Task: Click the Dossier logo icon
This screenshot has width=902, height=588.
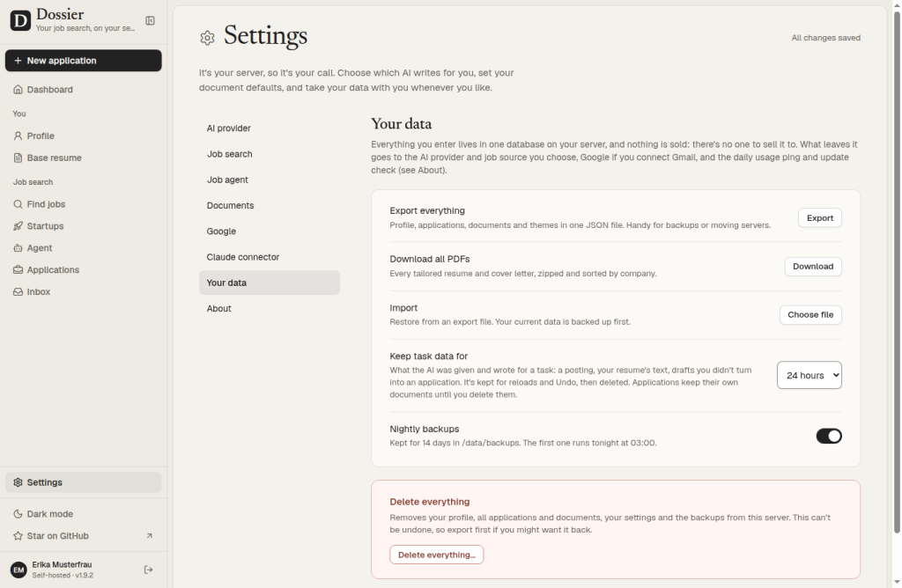Action: click(x=20, y=21)
